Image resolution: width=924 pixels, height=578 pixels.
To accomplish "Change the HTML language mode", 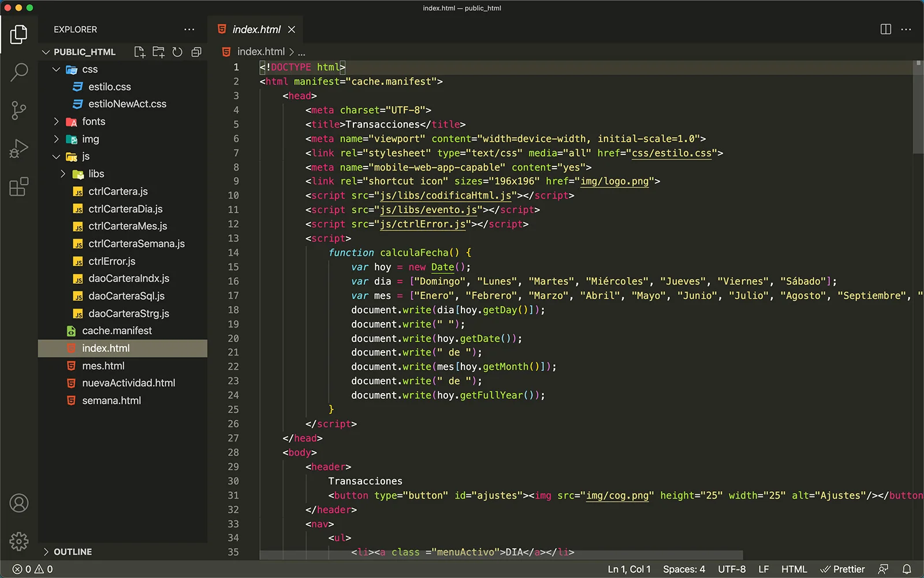I will point(793,569).
